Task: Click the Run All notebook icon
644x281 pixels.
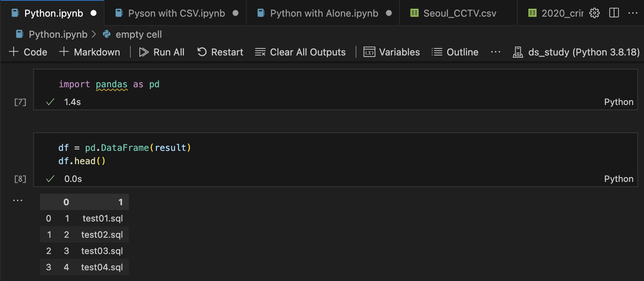Action: [x=144, y=52]
